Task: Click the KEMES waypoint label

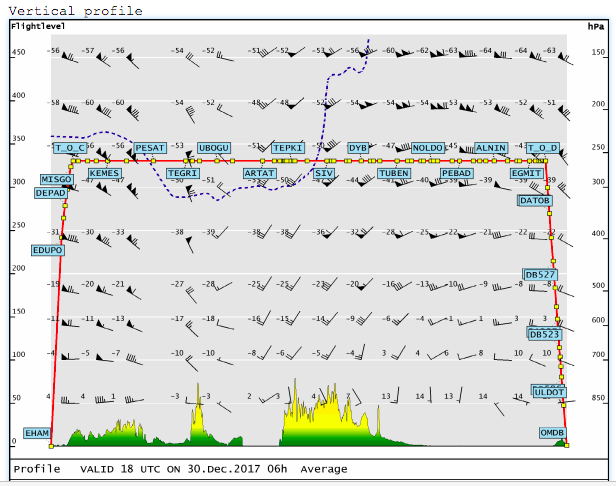Action: coord(104,173)
